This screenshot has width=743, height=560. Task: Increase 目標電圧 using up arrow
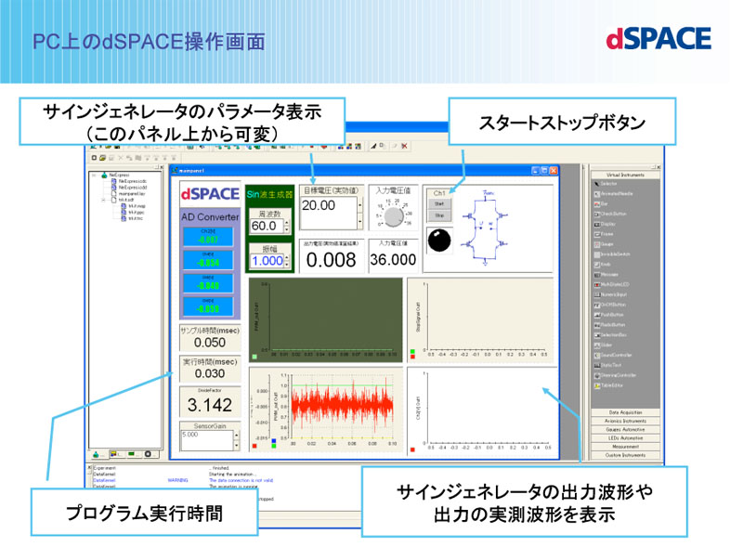click(360, 205)
